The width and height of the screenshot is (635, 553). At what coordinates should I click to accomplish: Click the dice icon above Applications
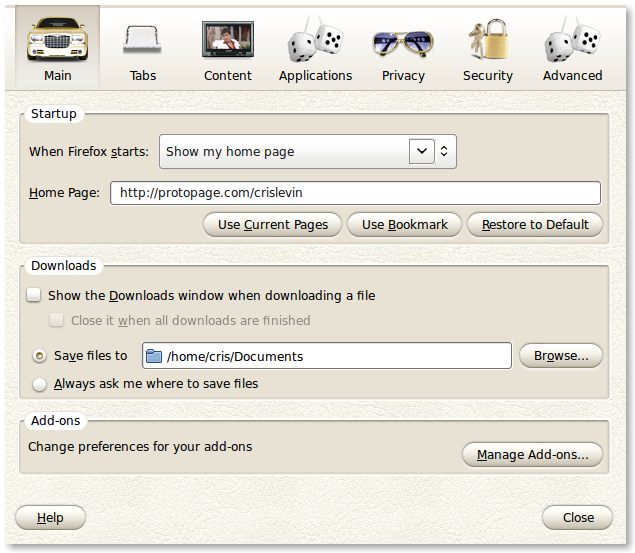(315, 40)
